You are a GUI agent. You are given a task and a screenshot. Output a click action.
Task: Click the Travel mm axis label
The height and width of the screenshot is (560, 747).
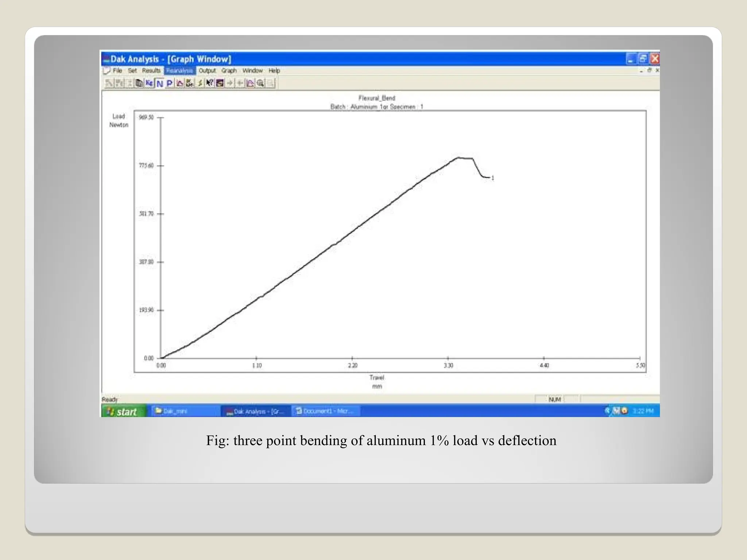coord(377,382)
